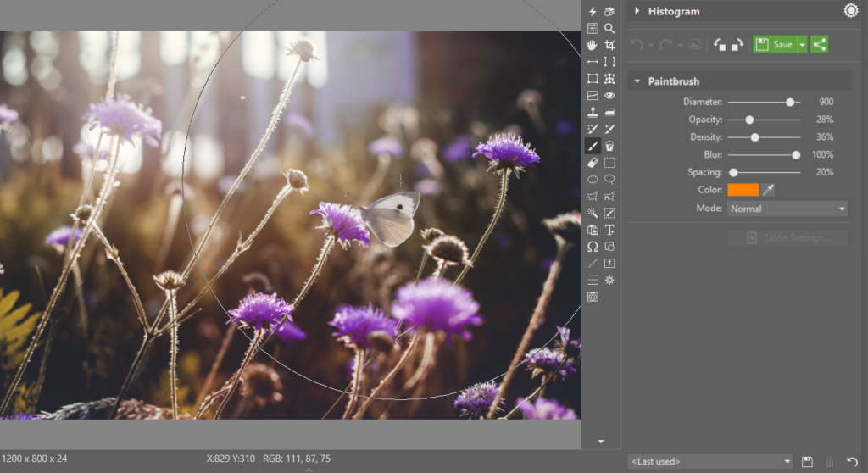Select the Line drawing tool
868x473 pixels.
(x=593, y=264)
